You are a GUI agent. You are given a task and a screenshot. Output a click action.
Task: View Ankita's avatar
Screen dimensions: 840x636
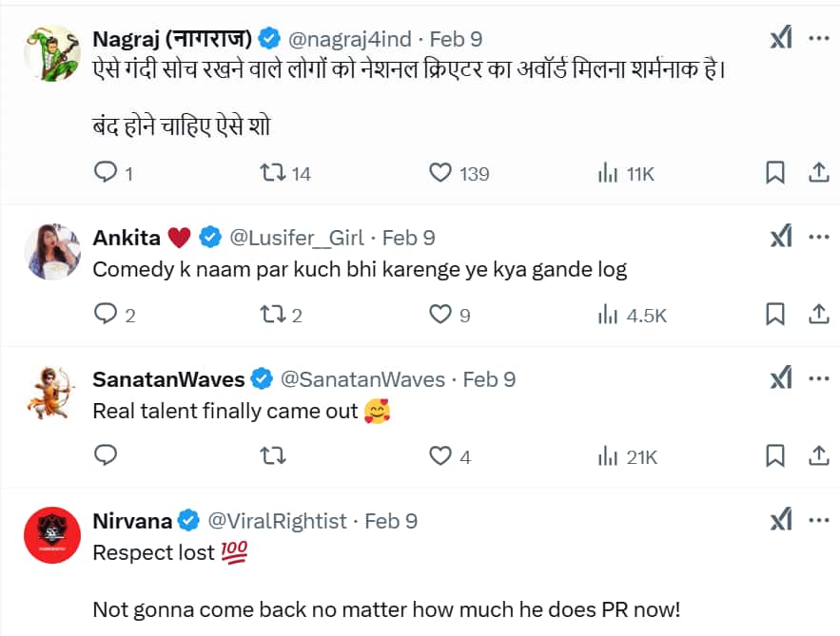point(52,251)
